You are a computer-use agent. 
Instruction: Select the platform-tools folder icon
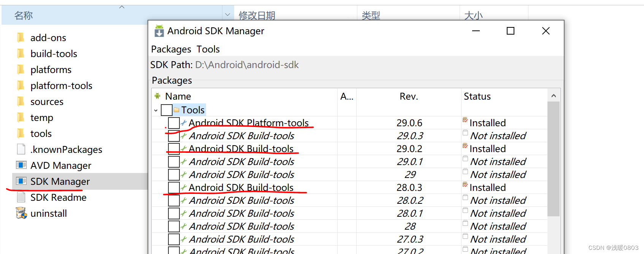click(21, 86)
